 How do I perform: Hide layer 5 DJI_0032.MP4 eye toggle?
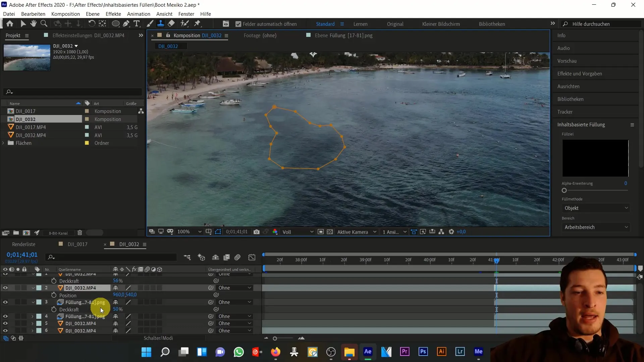(5, 323)
